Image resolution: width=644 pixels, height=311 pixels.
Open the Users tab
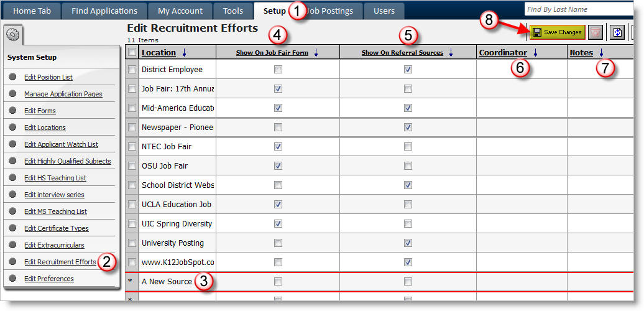point(384,11)
